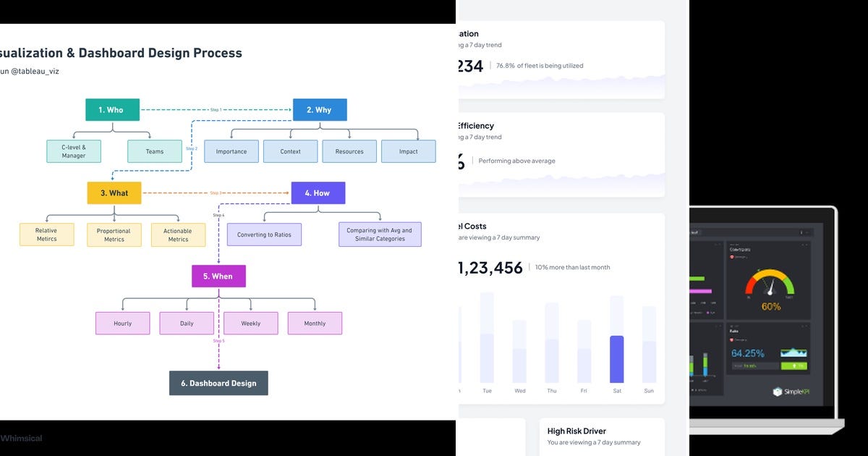868x456 pixels.
Task: Click the sparkline beside 64.25% on laptop
Action: pyautogui.click(x=793, y=352)
